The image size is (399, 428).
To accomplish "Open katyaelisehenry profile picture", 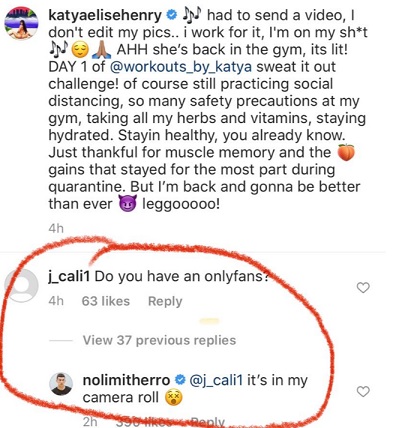I will click(x=21, y=23).
